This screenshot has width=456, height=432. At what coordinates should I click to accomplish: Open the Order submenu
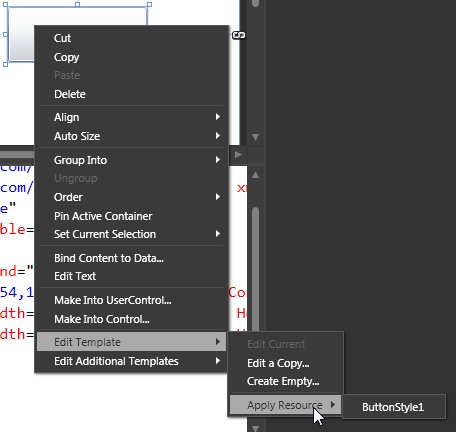pos(131,197)
